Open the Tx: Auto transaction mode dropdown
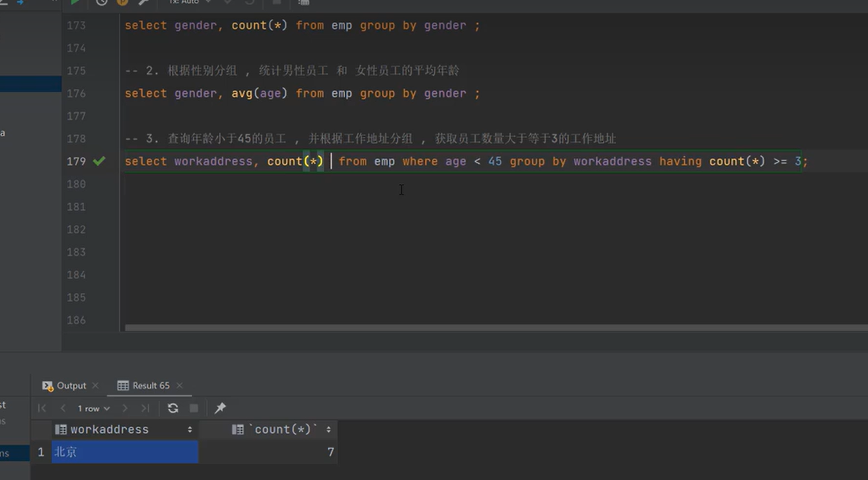 189,3
